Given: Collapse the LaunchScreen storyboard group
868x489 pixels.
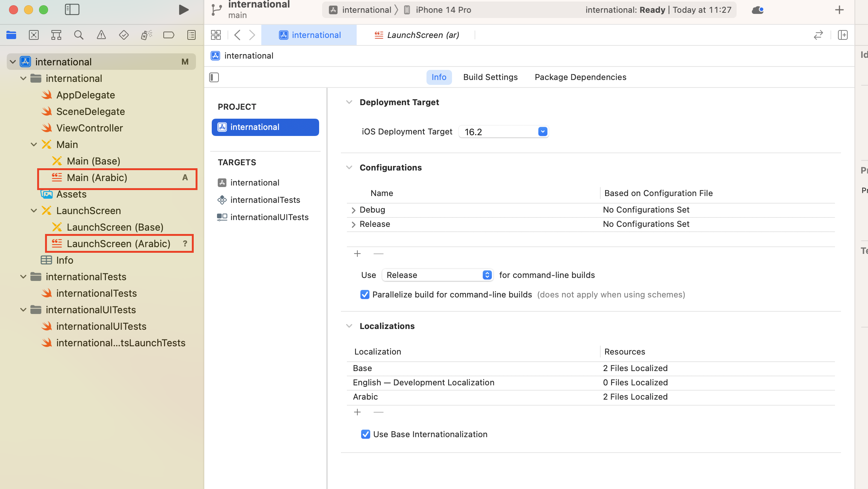Looking at the screenshot, I should (34, 210).
